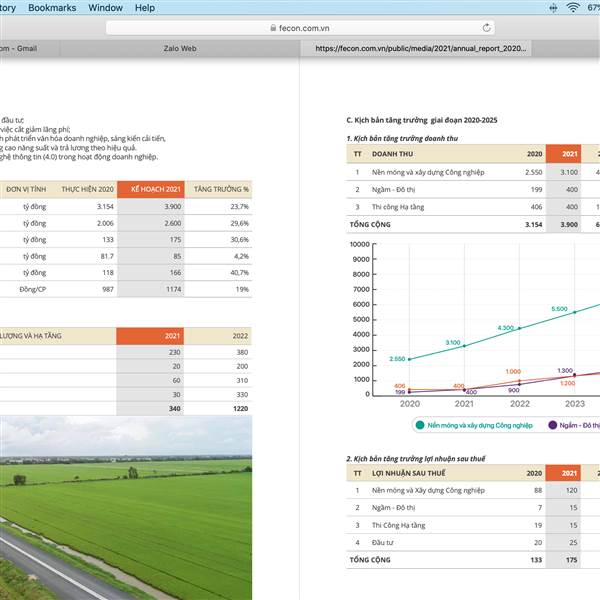The height and width of the screenshot is (600, 600).
Task: Click the DOANH THU table header
Action: point(392,154)
